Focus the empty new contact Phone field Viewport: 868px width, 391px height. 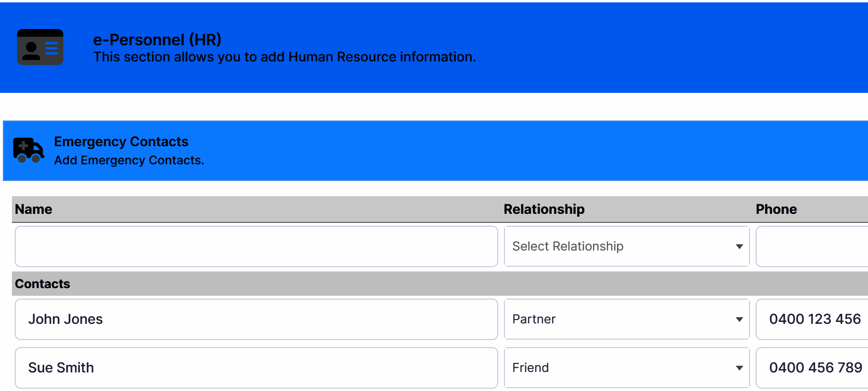(812, 246)
